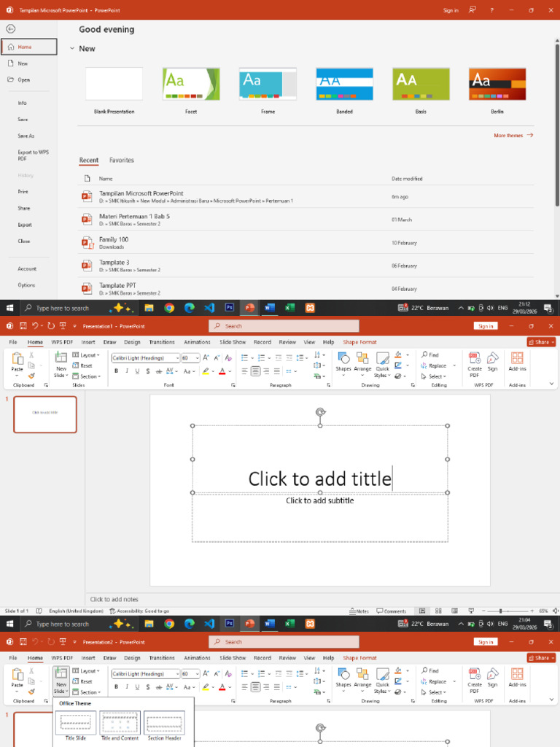Click Sign in button in Presentation1 window
Image resolution: width=560 pixels, height=747 pixels.
click(486, 326)
